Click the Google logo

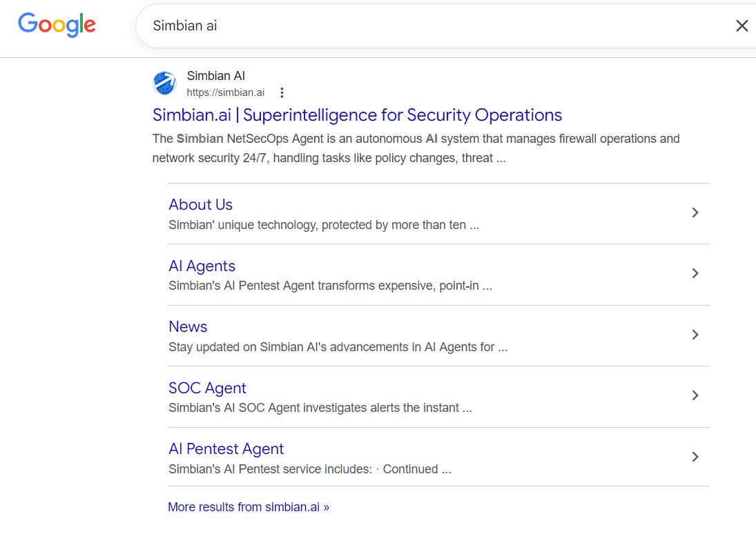(x=57, y=25)
